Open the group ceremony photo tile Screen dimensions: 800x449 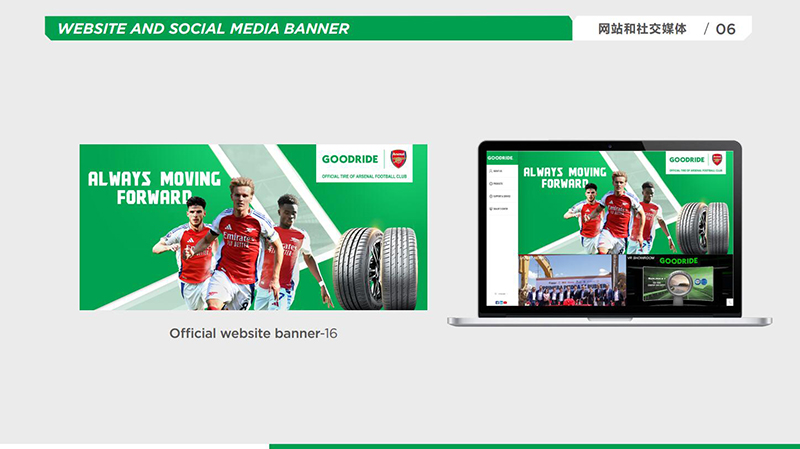coord(572,280)
